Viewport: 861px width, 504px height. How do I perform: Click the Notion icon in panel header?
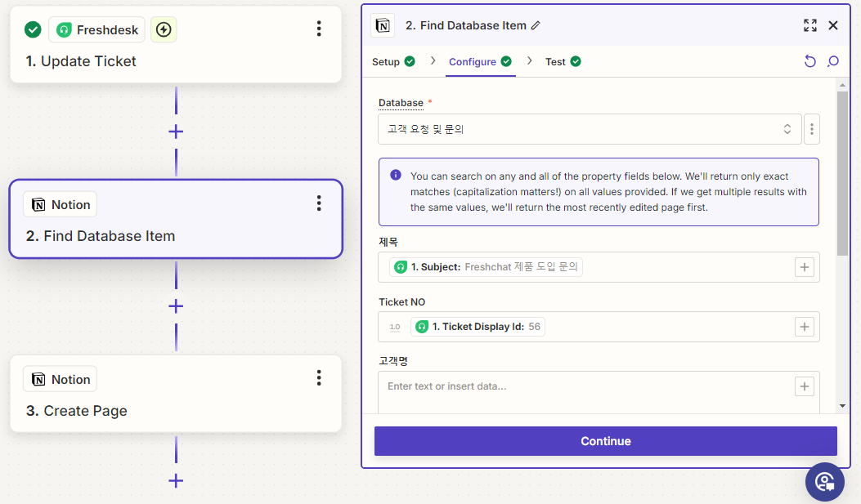(383, 25)
